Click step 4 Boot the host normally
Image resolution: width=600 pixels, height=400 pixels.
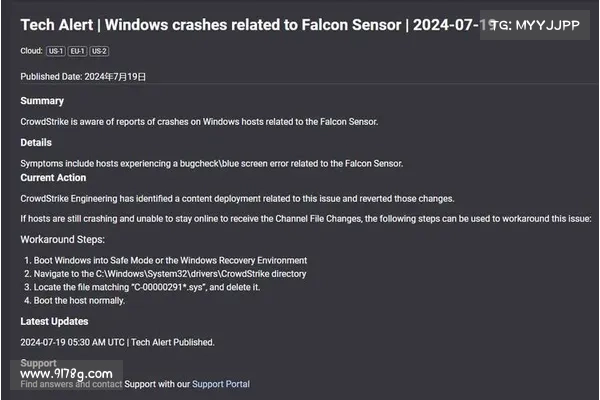[x=75, y=300]
